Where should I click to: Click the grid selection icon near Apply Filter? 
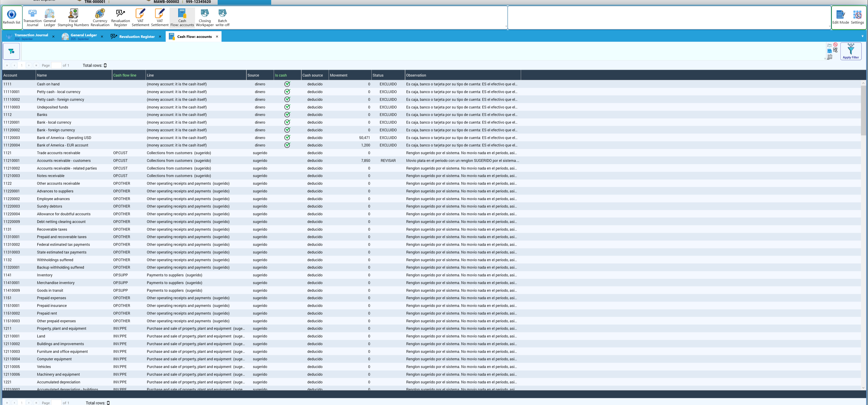(835, 50)
